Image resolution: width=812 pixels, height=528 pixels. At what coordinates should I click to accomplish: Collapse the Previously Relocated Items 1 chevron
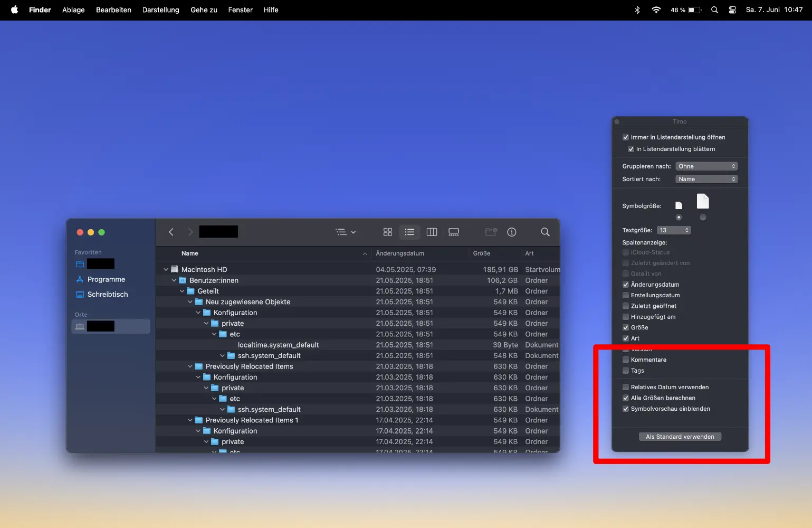190,420
